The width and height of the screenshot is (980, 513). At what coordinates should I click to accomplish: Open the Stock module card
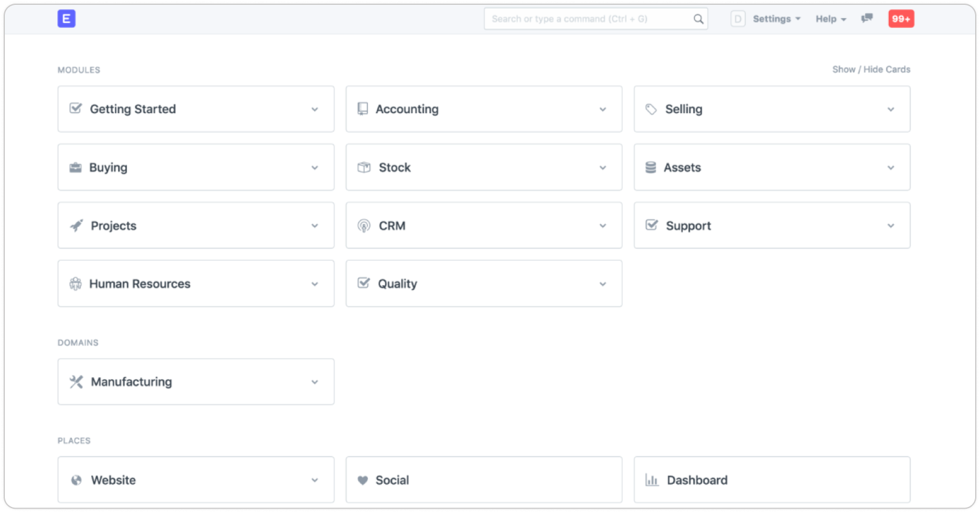[483, 168]
